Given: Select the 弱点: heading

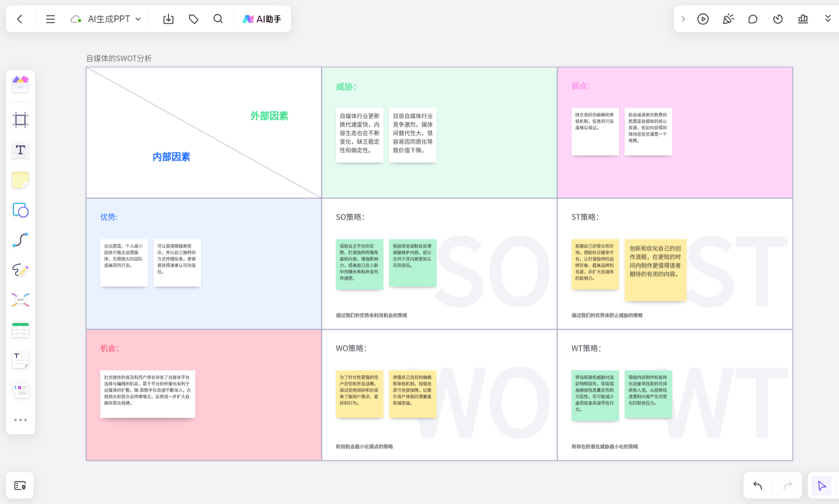Looking at the screenshot, I should [580, 86].
